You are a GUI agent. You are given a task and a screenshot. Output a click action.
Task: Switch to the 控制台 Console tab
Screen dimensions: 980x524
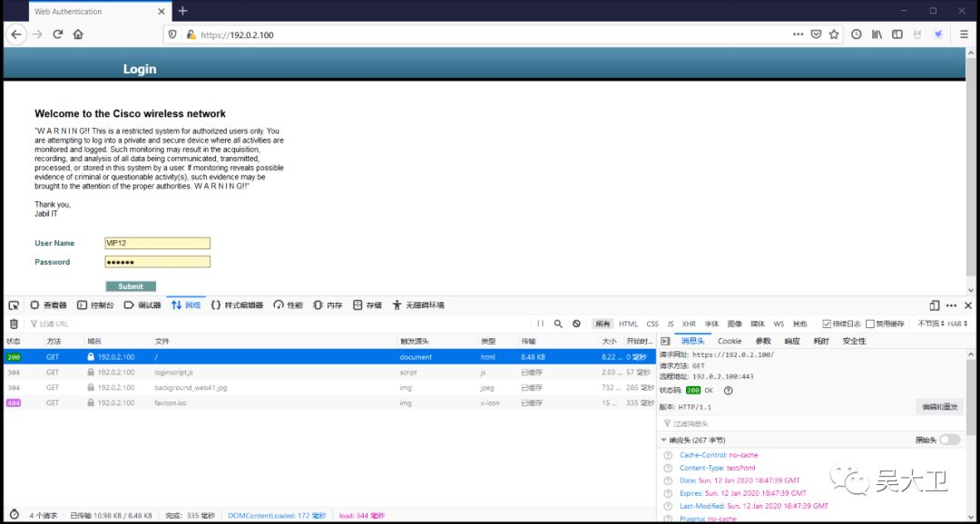(x=95, y=306)
